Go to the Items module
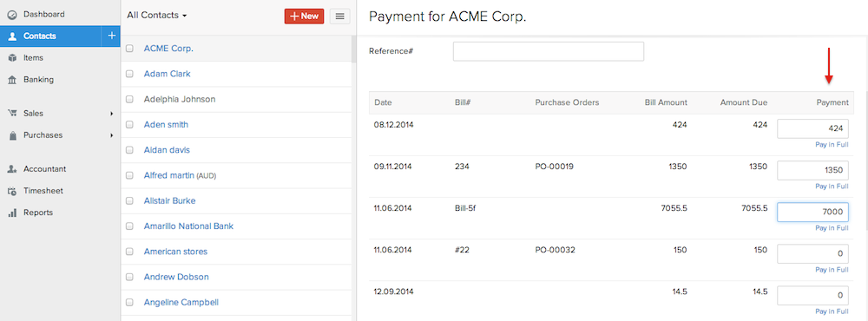Image resolution: width=868 pixels, height=321 pixels. (x=33, y=57)
